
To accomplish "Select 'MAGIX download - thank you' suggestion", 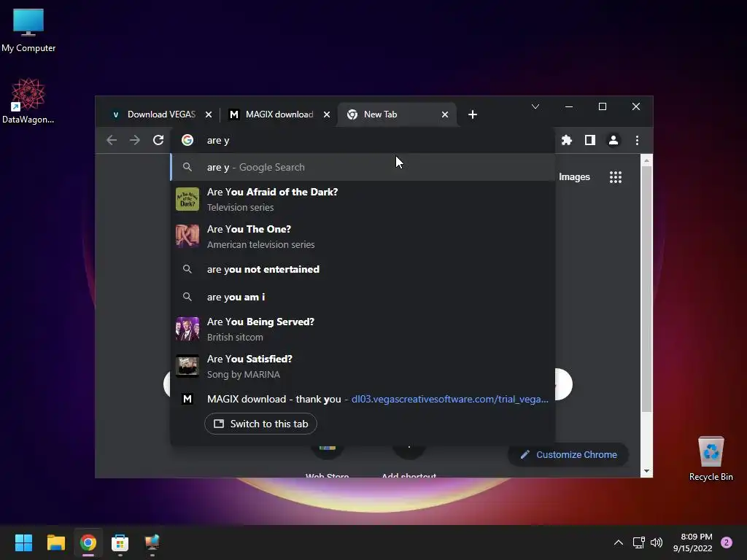I will (x=363, y=399).
